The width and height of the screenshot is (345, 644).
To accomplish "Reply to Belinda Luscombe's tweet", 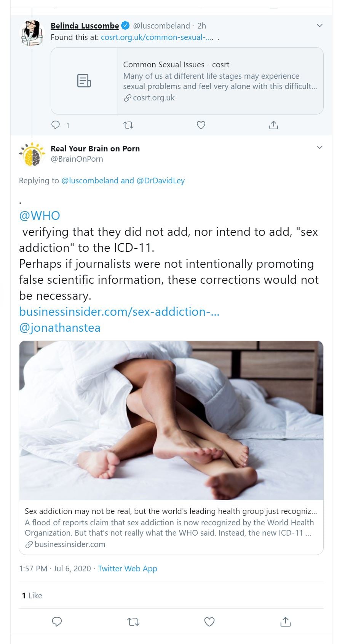I will click(x=56, y=125).
